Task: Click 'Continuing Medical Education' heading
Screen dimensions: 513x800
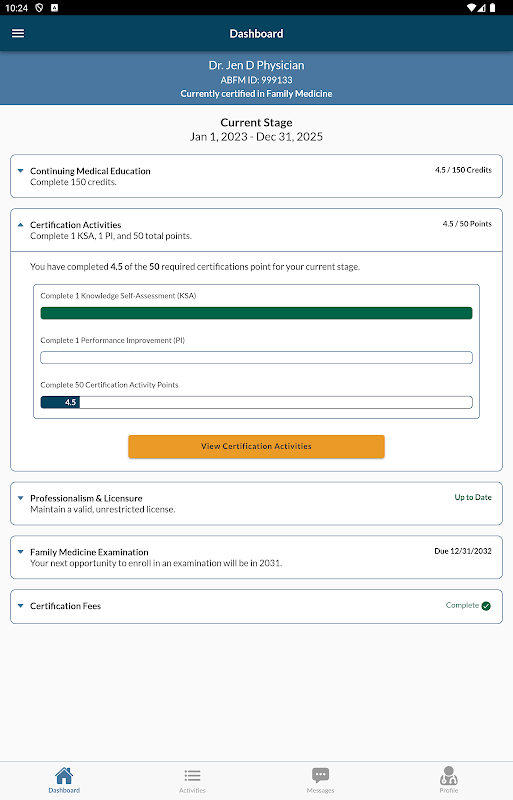Action: point(90,171)
